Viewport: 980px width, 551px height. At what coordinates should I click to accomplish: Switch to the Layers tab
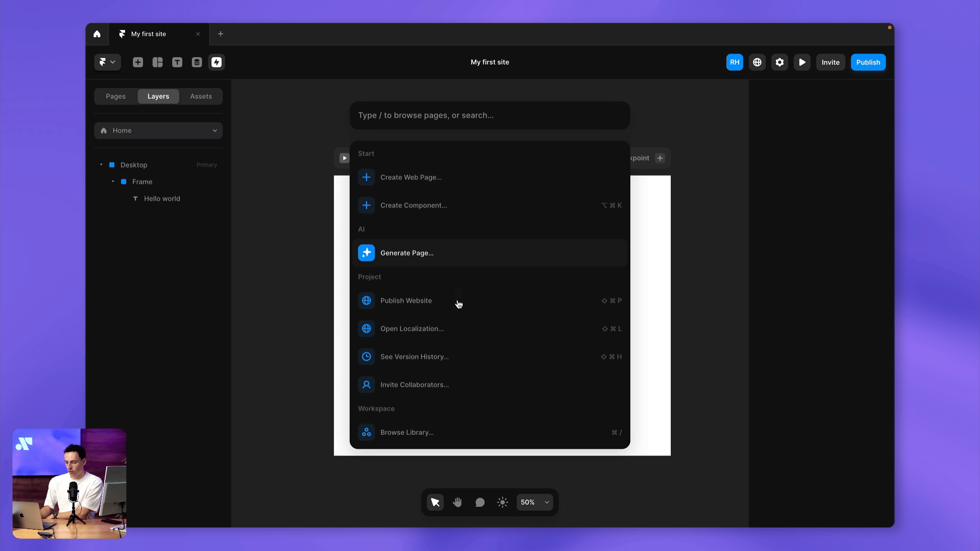tap(158, 96)
